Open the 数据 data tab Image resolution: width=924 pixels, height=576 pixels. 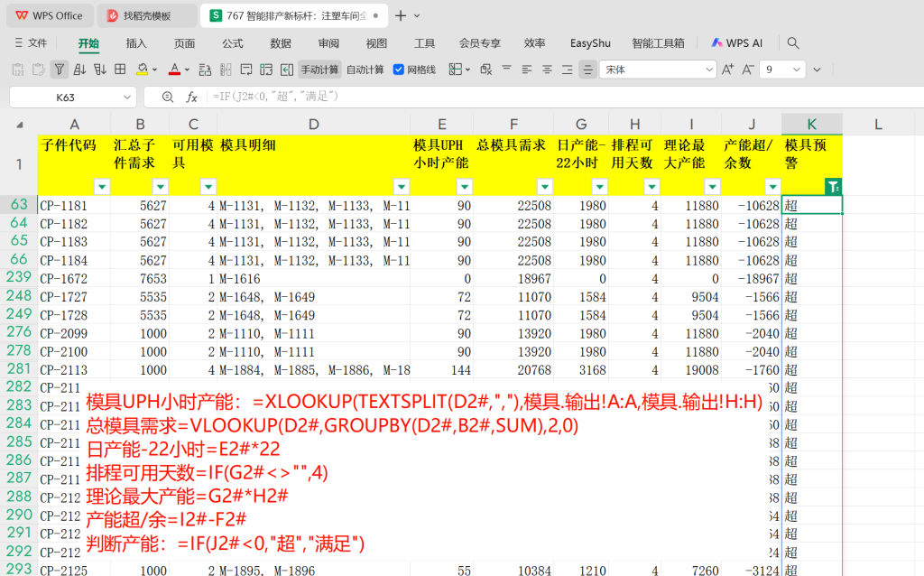coord(281,43)
